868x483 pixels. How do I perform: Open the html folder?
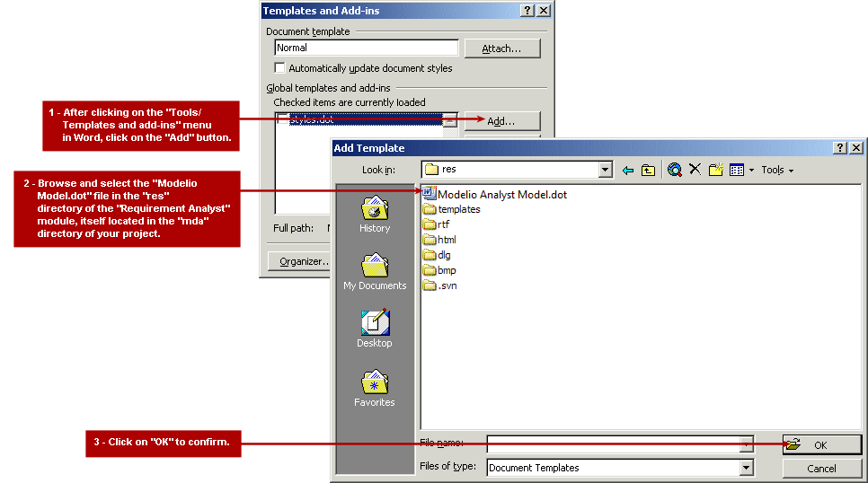(x=439, y=240)
